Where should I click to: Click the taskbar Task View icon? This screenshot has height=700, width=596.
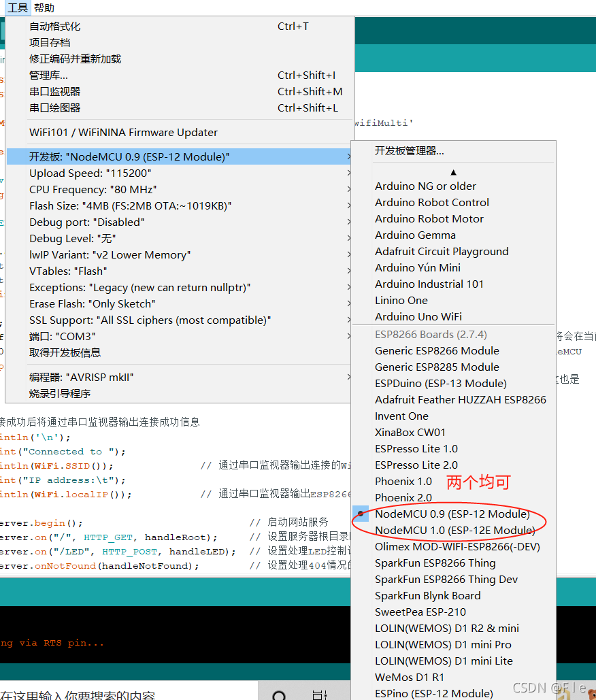(320, 695)
